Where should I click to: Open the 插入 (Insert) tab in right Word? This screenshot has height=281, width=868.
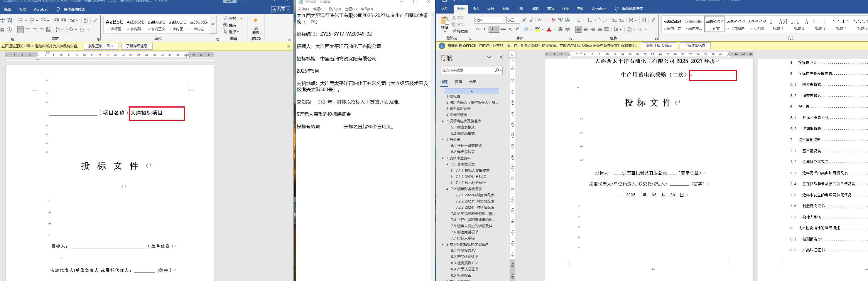[476, 9]
